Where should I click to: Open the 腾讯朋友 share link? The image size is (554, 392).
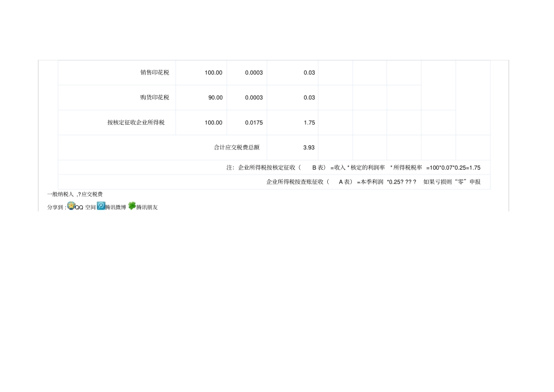point(147,208)
